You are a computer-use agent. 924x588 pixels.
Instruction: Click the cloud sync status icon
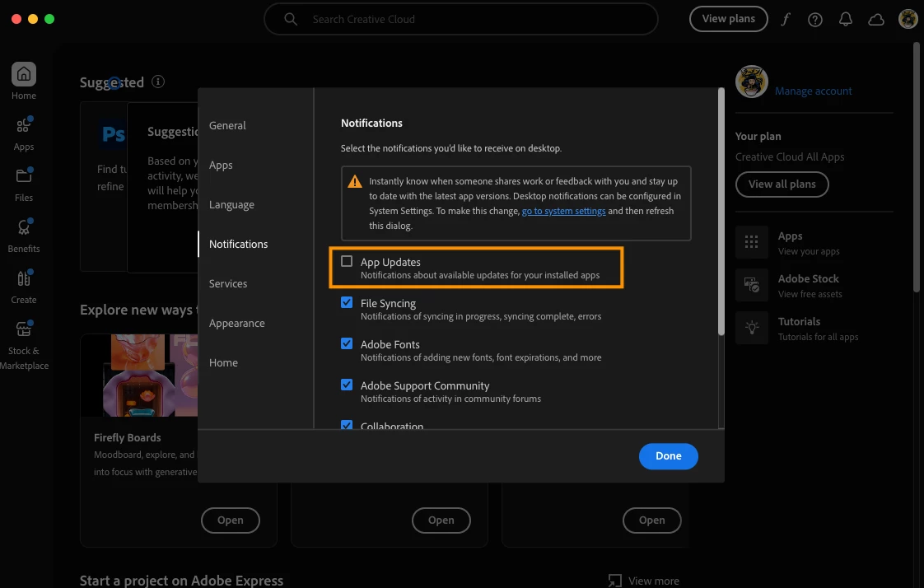(876, 20)
